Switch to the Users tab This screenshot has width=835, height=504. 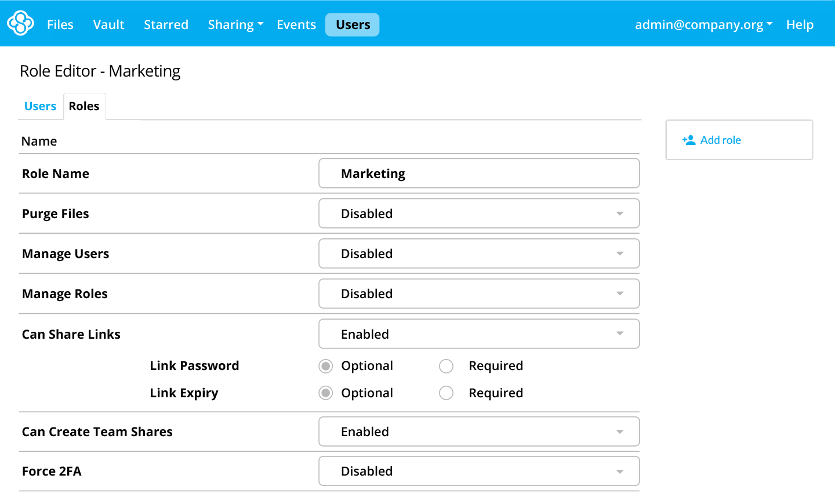click(41, 106)
